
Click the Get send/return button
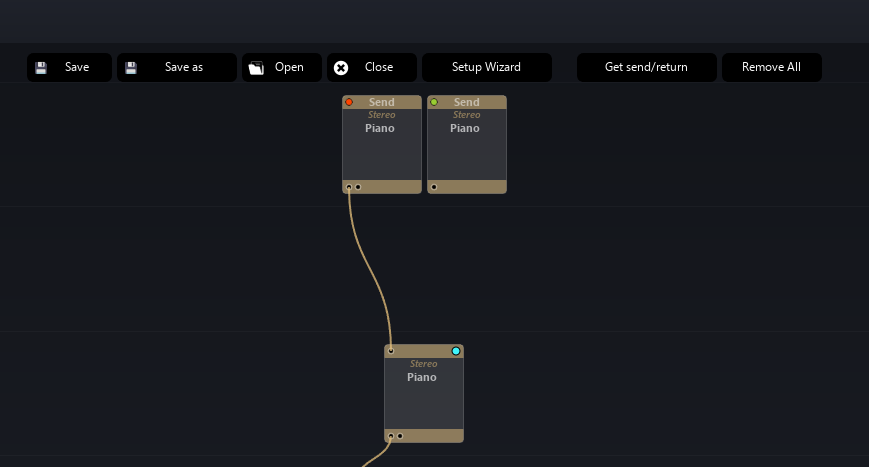pos(646,68)
